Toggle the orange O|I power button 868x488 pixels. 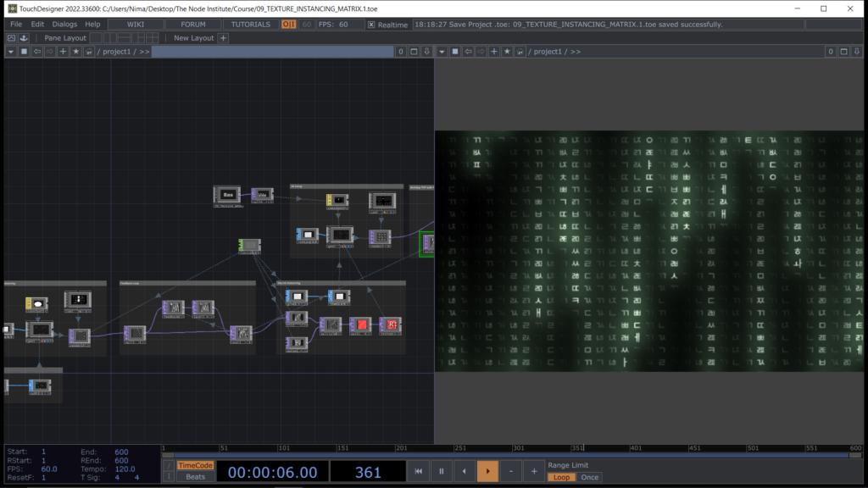pos(288,25)
